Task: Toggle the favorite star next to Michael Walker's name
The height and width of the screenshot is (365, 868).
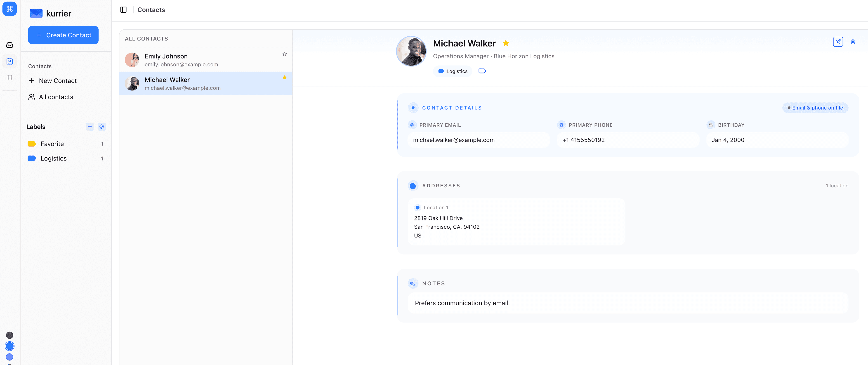Action: pos(506,43)
